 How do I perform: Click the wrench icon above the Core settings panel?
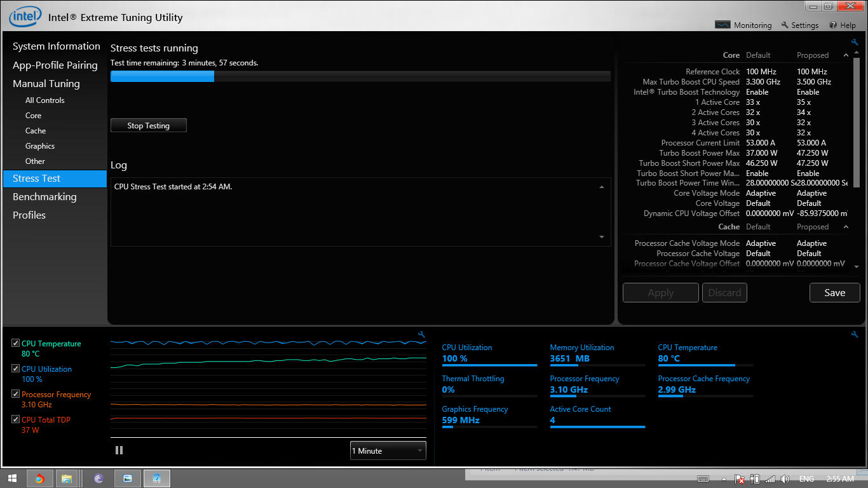(x=855, y=43)
